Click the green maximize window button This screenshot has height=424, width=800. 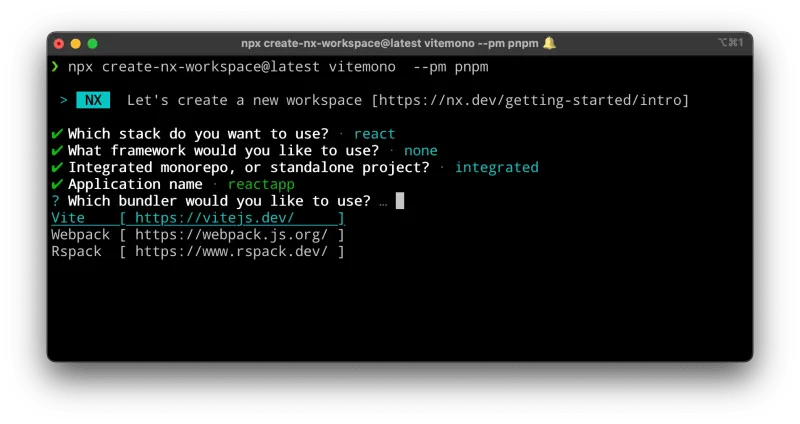pos(93,43)
